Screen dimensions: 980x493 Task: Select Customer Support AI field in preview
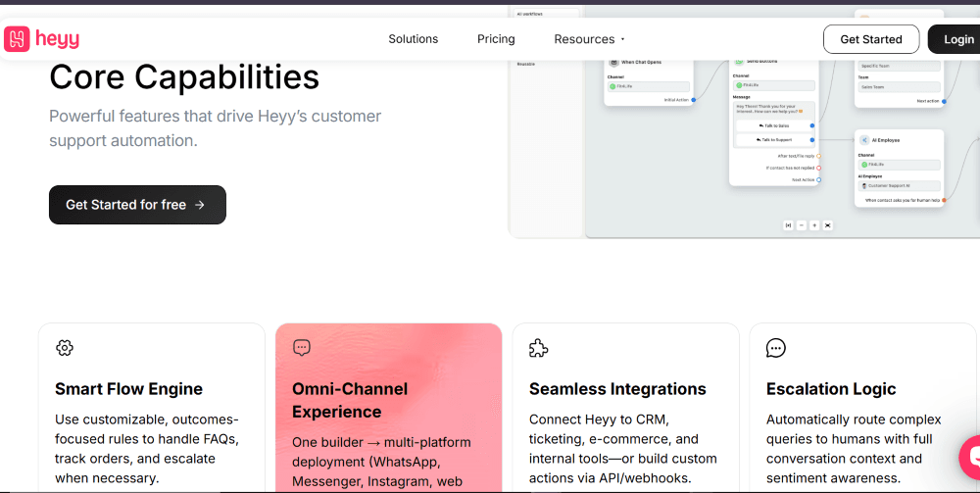pos(900,185)
